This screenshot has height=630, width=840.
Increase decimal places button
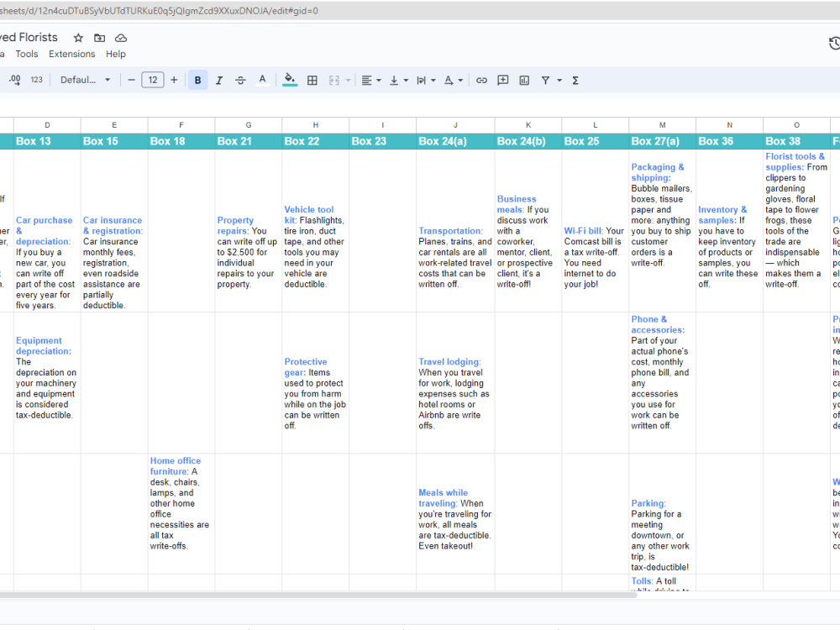(14, 80)
